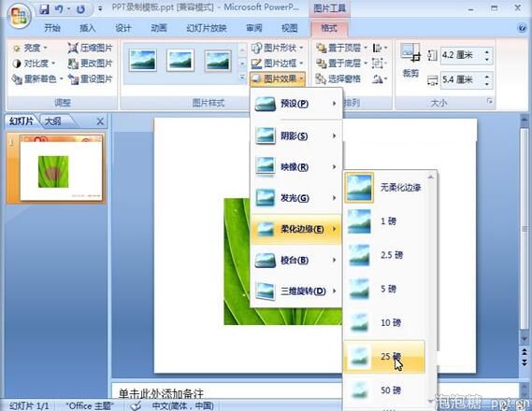Close the slides pane with X
Viewport: 532px width, 411px height.
[x=100, y=121]
